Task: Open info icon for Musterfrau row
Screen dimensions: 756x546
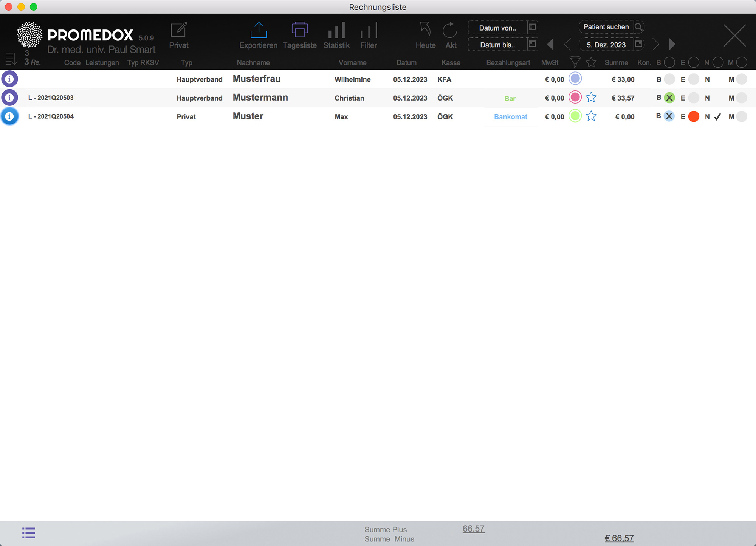Action: coord(9,79)
